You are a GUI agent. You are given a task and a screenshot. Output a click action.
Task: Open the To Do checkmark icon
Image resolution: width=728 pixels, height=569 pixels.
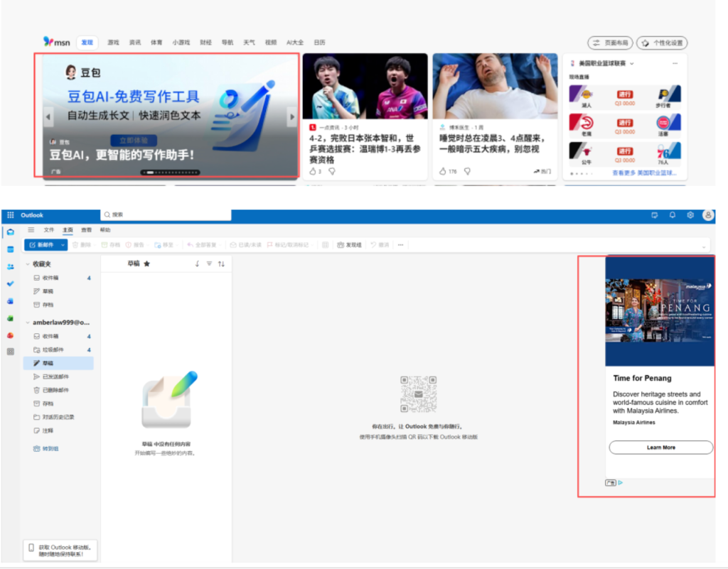[10, 283]
